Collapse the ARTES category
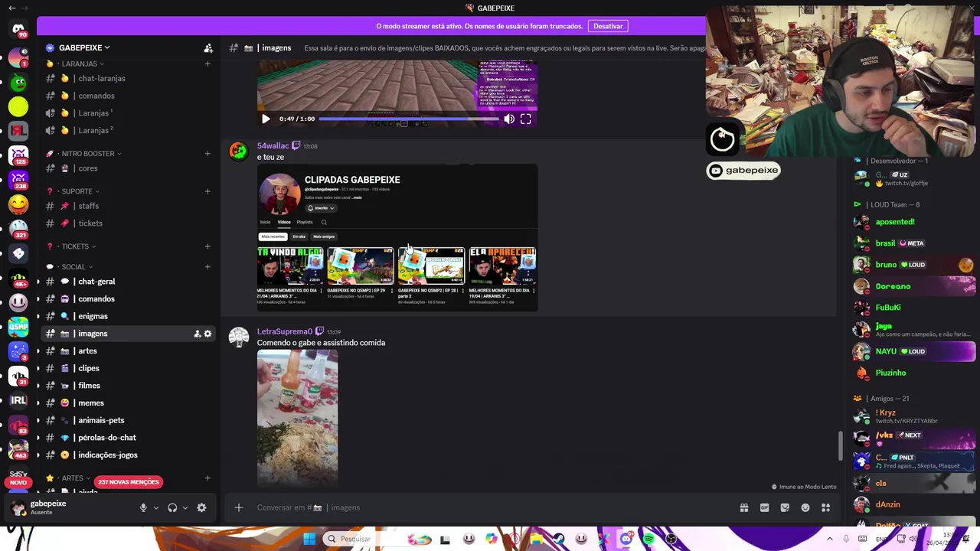 (x=76, y=478)
